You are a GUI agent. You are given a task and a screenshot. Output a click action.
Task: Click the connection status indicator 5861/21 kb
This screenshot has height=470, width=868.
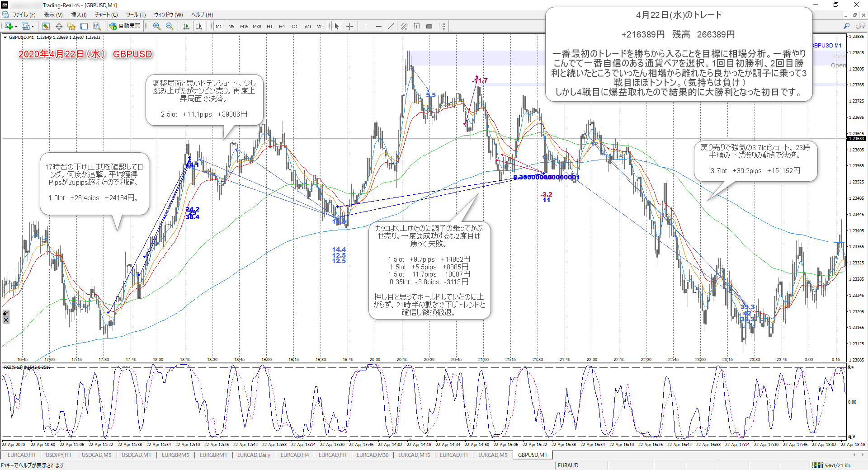click(x=831, y=465)
